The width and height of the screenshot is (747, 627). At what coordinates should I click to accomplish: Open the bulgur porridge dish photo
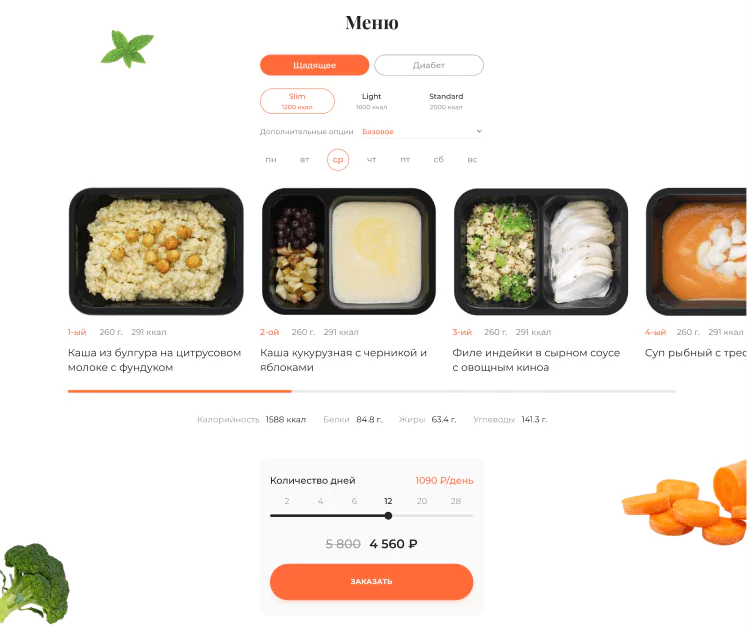156,252
